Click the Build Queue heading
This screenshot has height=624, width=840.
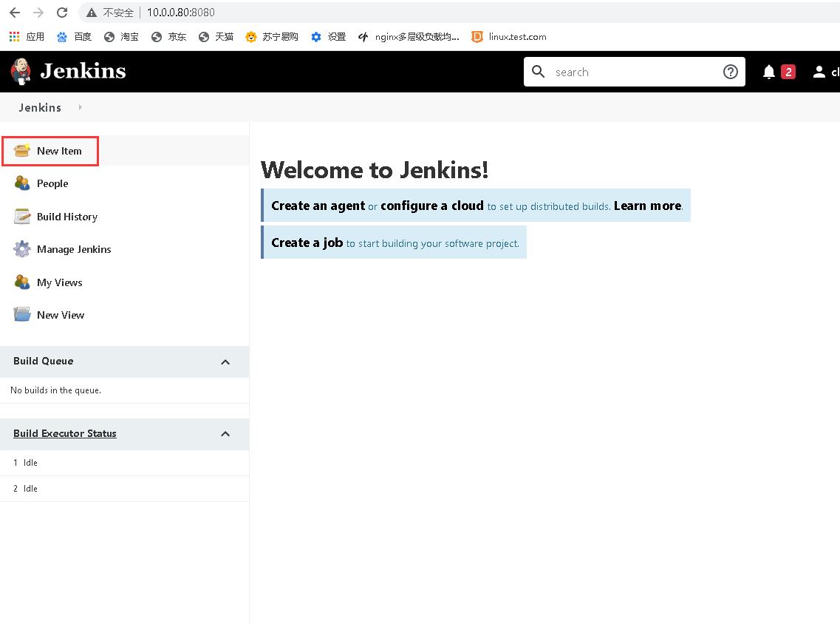(44, 361)
